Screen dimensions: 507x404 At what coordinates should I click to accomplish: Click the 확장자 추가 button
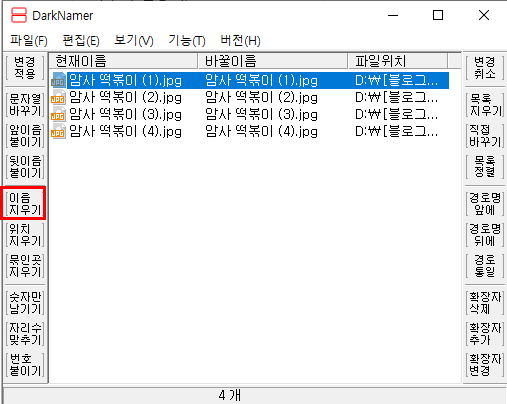click(x=485, y=334)
